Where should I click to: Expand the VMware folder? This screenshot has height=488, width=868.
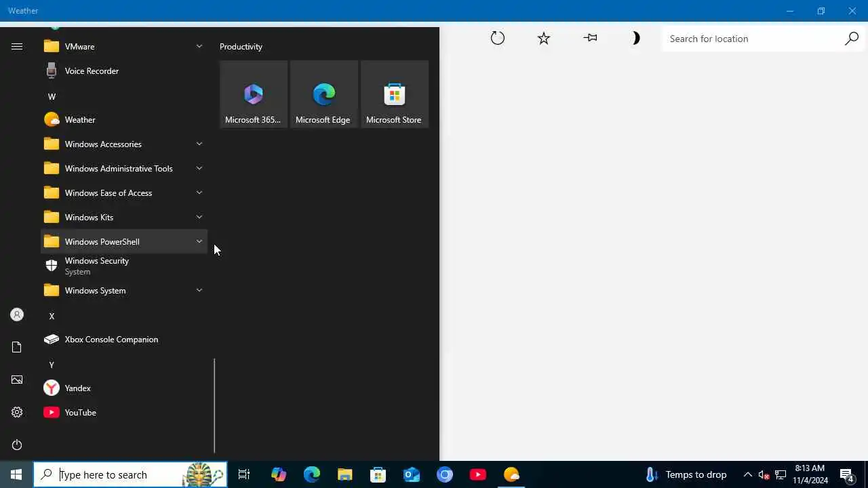(124, 46)
